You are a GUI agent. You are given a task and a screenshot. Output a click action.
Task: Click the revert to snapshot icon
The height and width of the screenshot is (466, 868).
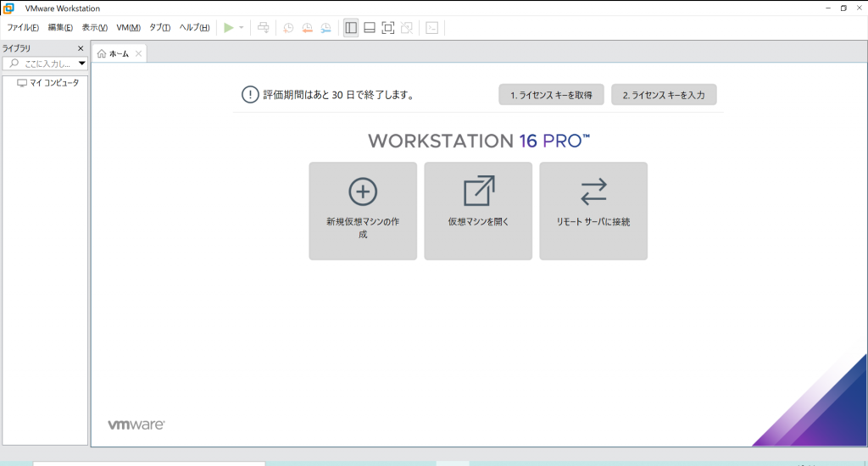(307, 28)
